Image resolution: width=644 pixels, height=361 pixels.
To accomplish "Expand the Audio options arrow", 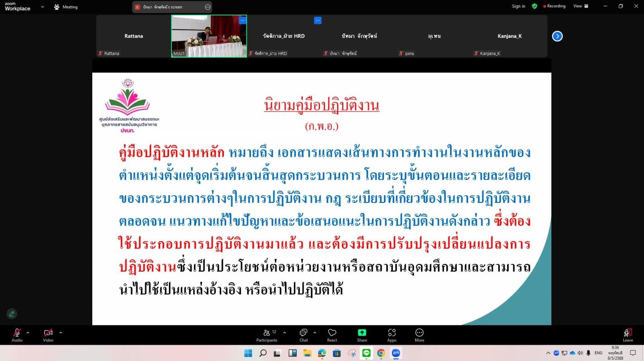I will click(28, 333).
